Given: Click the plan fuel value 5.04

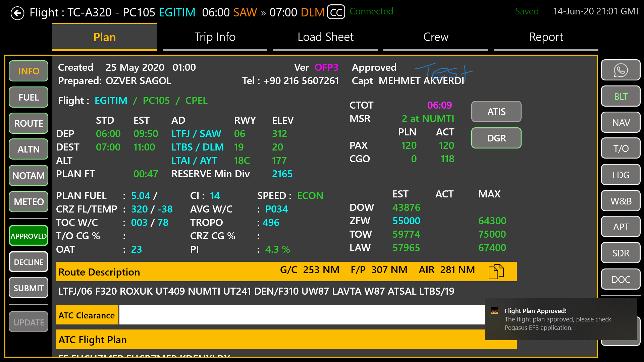Looking at the screenshot, I should [141, 196].
